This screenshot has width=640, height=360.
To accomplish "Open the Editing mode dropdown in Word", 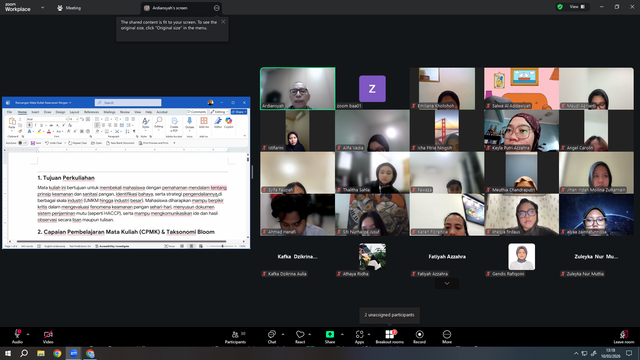I will [x=219, y=112].
